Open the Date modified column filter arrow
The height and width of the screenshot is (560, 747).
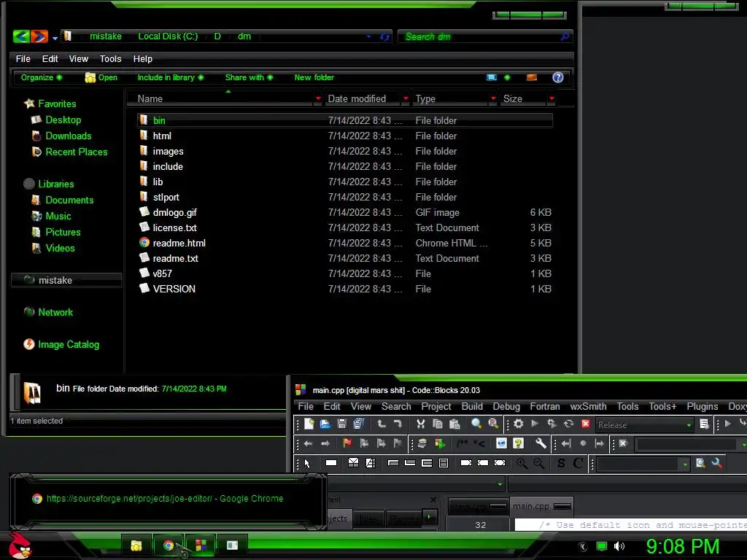coord(406,98)
